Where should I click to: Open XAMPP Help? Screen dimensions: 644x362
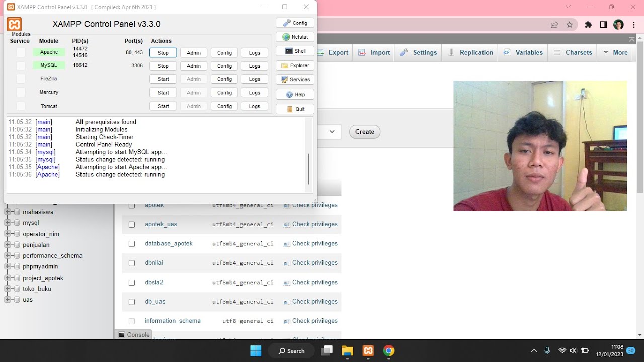tap(295, 94)
